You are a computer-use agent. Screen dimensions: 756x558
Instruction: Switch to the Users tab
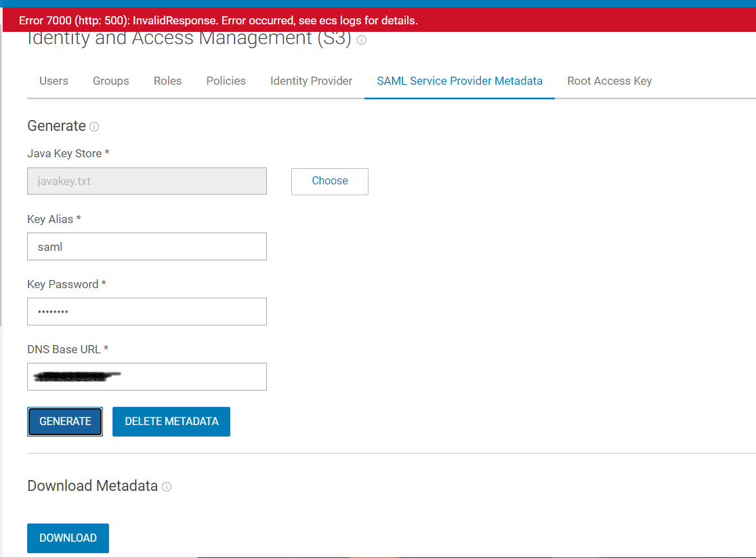click(54, 81)
